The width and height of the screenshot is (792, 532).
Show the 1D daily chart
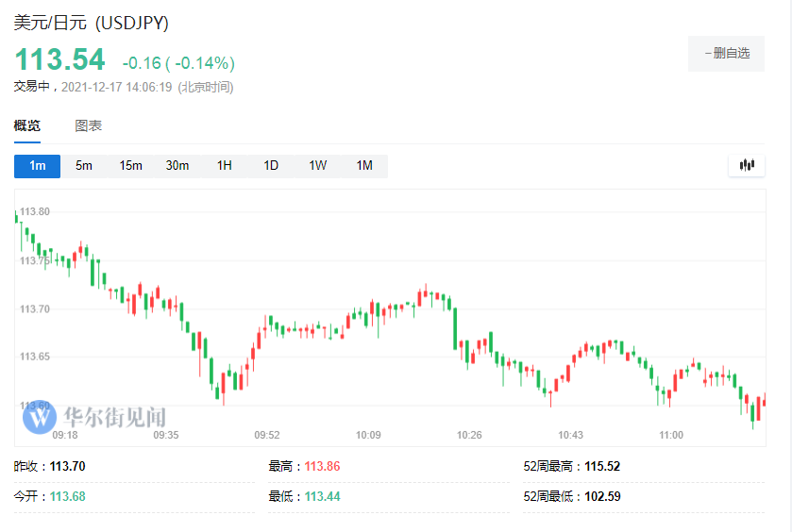pyautogui.click(x=271, y=166)
